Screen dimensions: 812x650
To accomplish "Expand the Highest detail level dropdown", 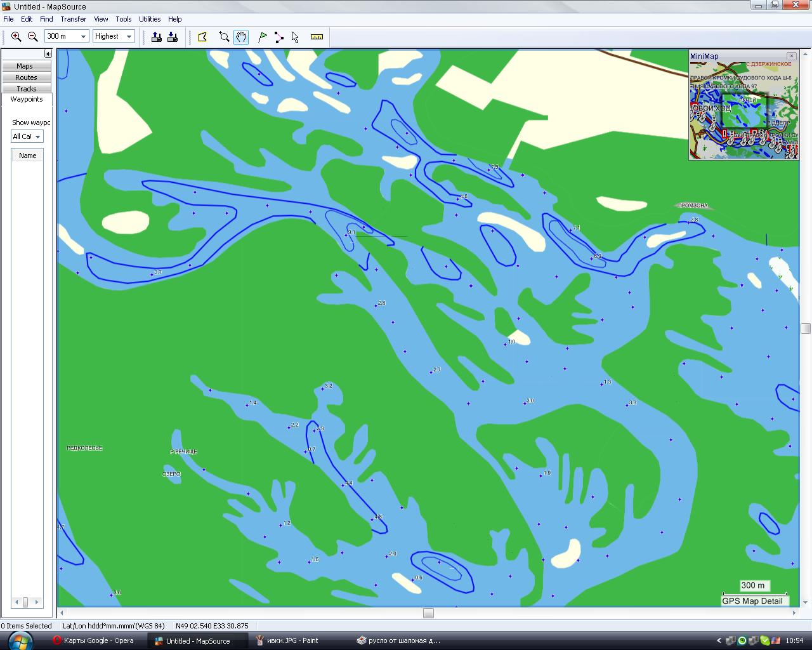I will click(129, 37).
